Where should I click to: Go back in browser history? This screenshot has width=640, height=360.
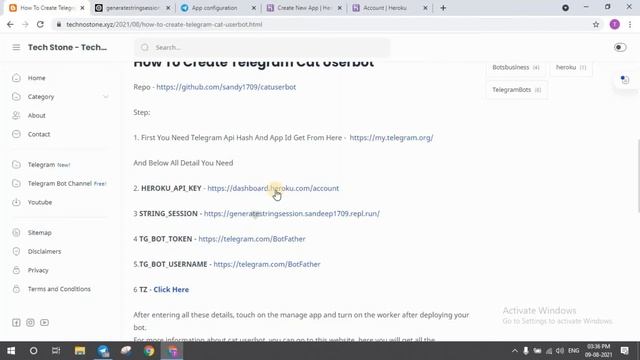10,24
